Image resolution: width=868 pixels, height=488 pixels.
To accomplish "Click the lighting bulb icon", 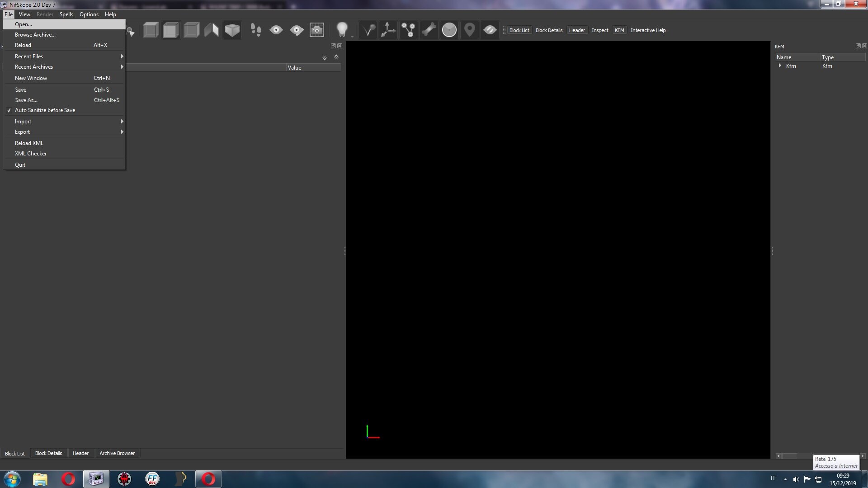I will [342, 30].
